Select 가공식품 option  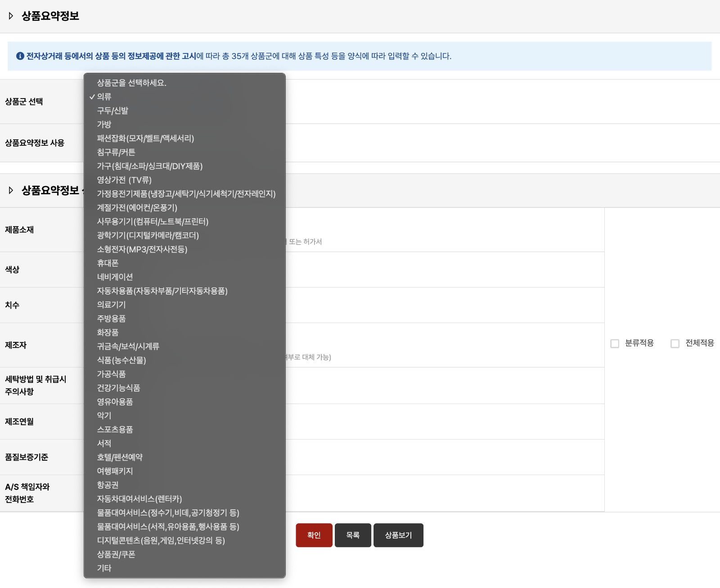pos(184,374)
